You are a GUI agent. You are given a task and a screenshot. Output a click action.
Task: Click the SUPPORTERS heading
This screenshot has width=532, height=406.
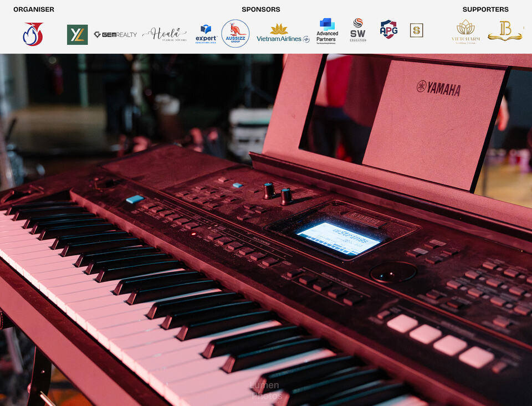pos(485,9)
